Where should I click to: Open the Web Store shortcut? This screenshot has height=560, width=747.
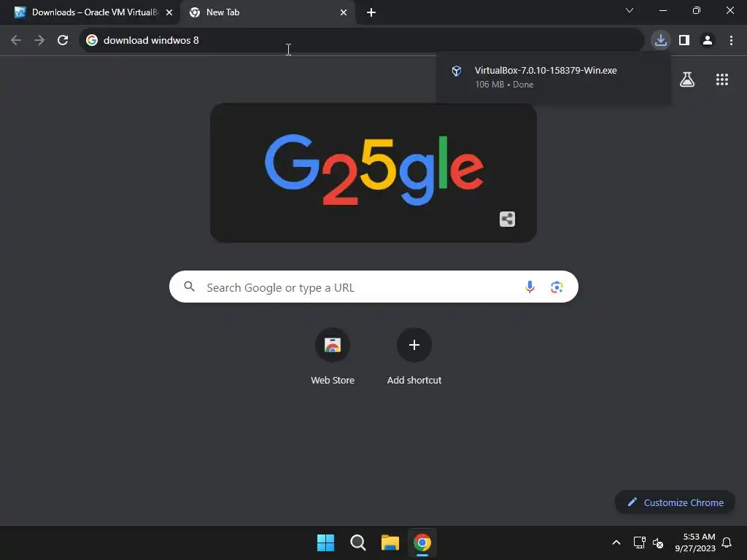[x=333, y=356]
